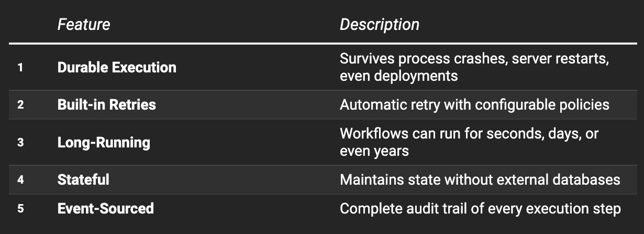The width and height of the screenshot is (644, 234).
Task: Select the Durable Execution feature cell
Action: pos(117,67)
